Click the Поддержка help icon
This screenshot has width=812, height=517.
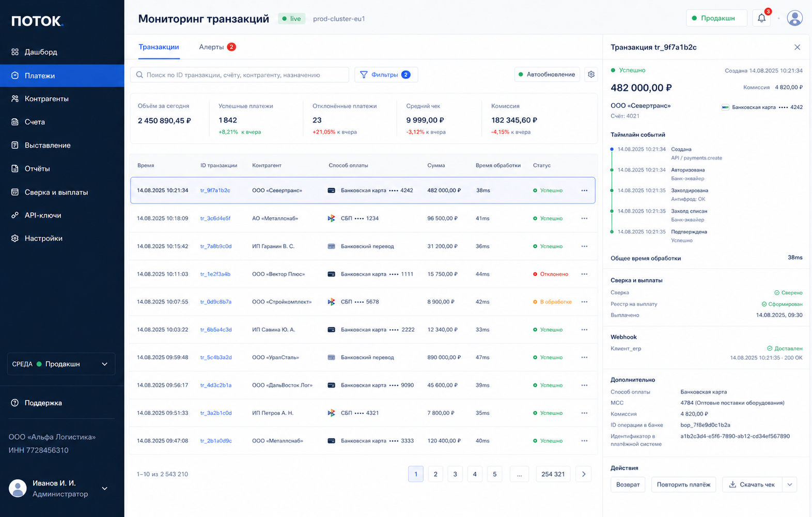pyautogui.click(x=15, y=403)
